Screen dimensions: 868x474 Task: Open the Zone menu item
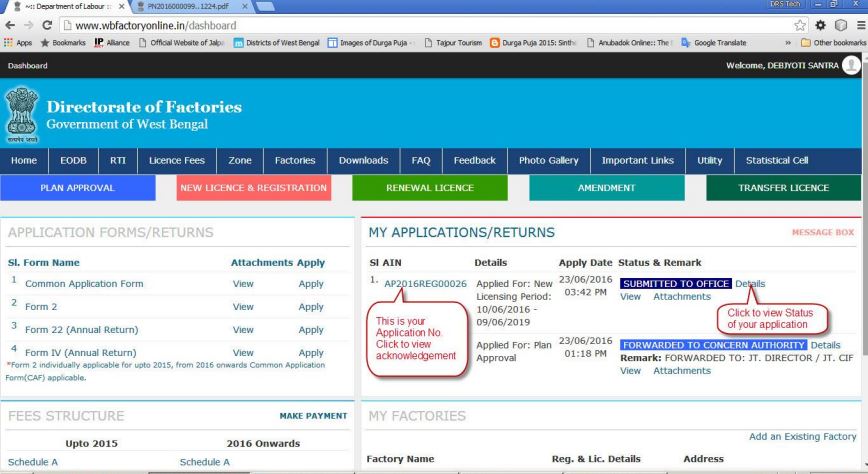tap(240, 161)
